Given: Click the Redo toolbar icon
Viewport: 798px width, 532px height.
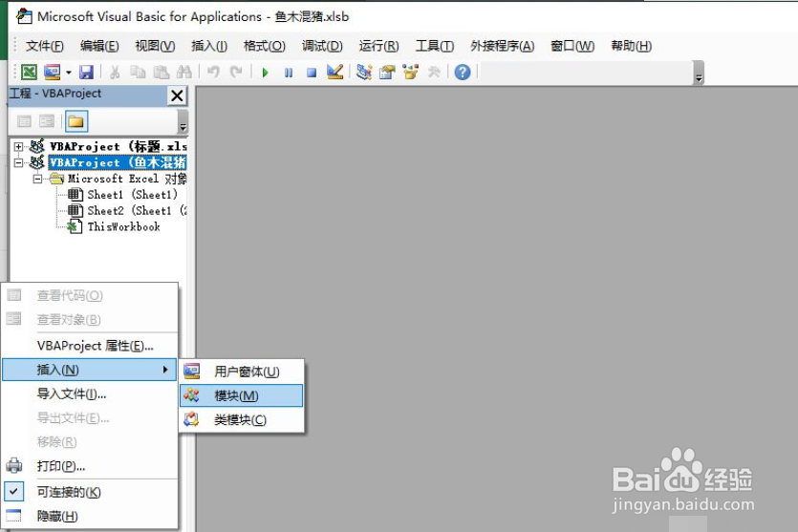Looking at the screenshot, I should 236,73.
